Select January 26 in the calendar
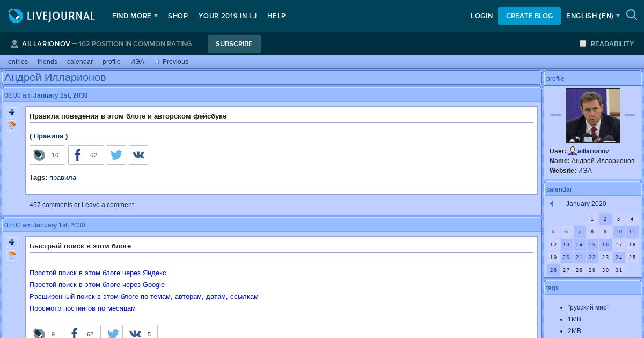644x338 pixels. coord(553,270)
